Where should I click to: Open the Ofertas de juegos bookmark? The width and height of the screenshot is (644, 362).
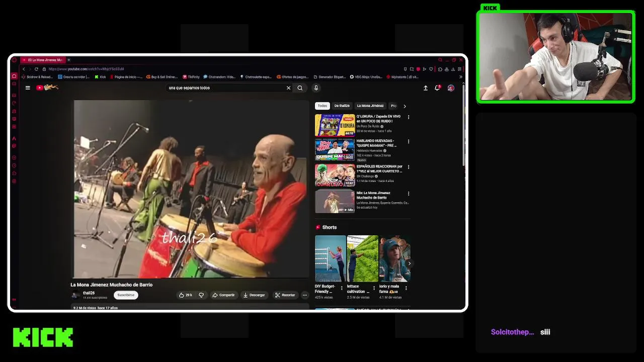click(292, 77)
